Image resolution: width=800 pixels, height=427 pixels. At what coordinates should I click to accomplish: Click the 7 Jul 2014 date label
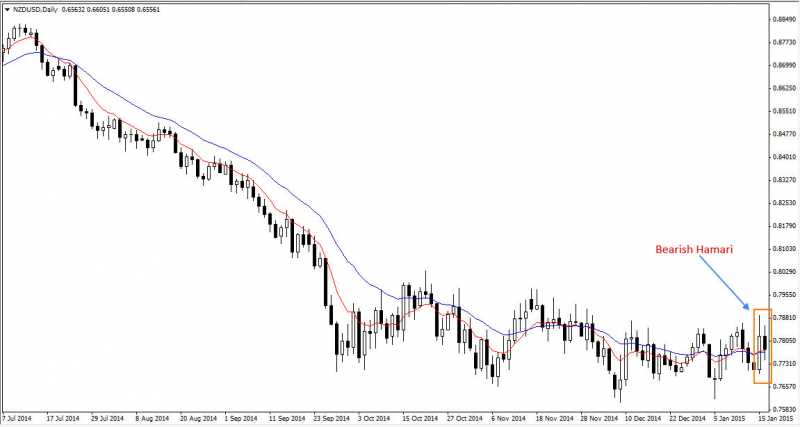point(18,418)
